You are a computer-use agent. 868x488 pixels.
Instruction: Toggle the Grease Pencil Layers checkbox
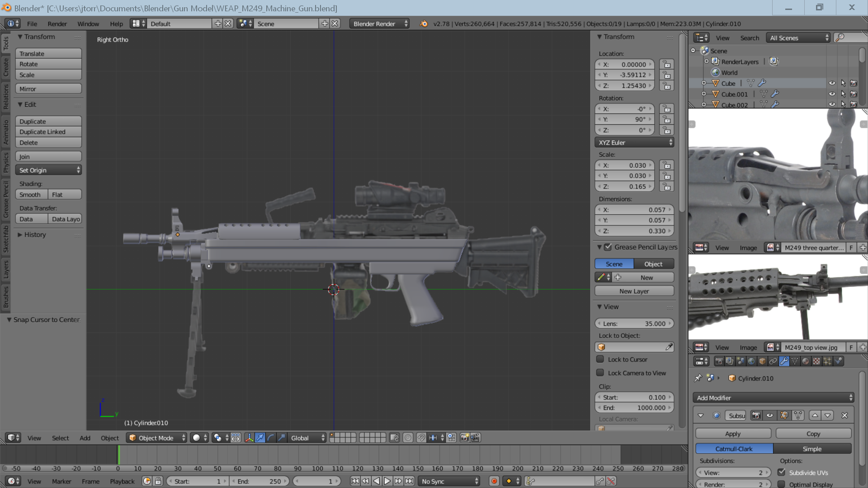click(608, 247)
